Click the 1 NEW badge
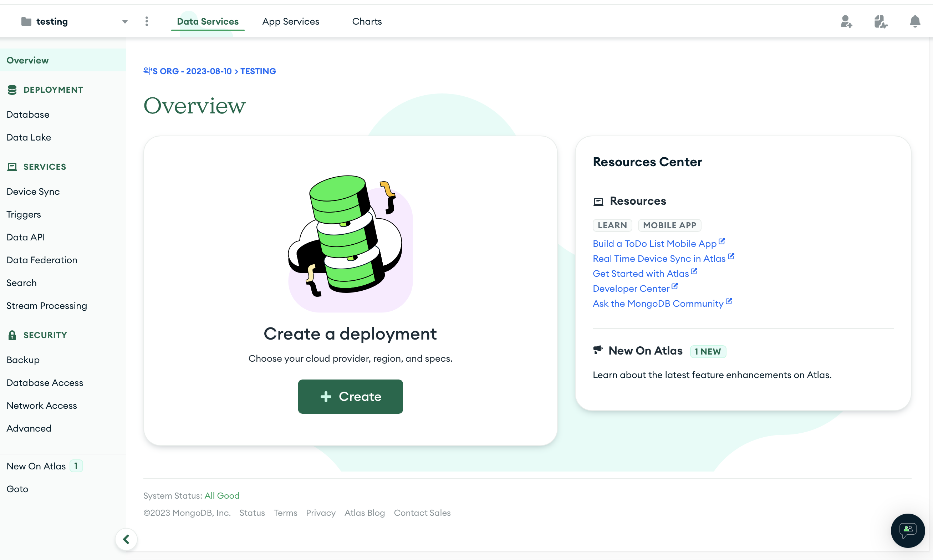Screen dimensions: 933x560 click(x=708, y=351)
